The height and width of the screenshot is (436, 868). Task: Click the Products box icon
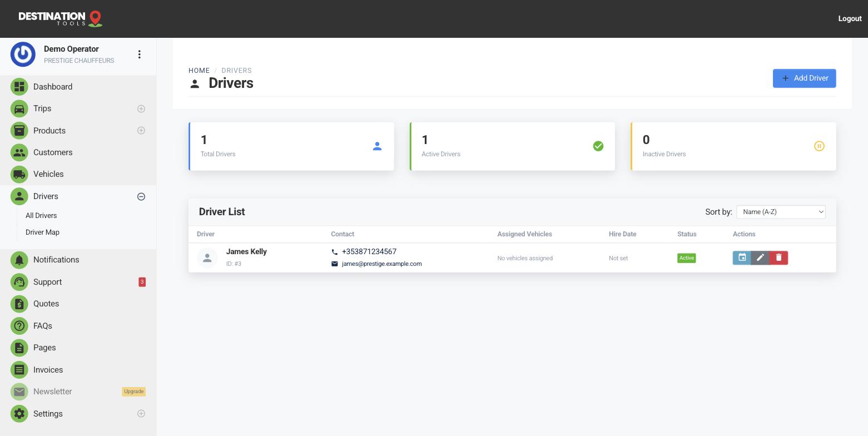tap(19, 131)
